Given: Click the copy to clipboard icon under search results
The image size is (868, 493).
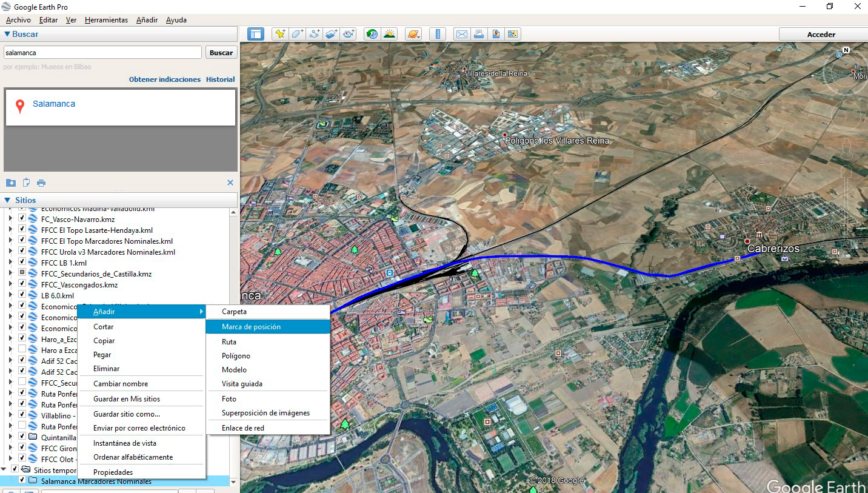Looking at the screenshot, I should (x=26, y=183).
